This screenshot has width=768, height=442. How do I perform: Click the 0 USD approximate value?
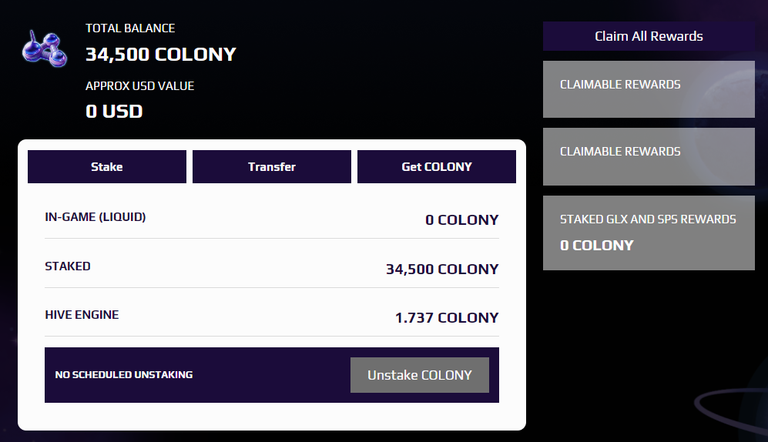tap(114, 111)
